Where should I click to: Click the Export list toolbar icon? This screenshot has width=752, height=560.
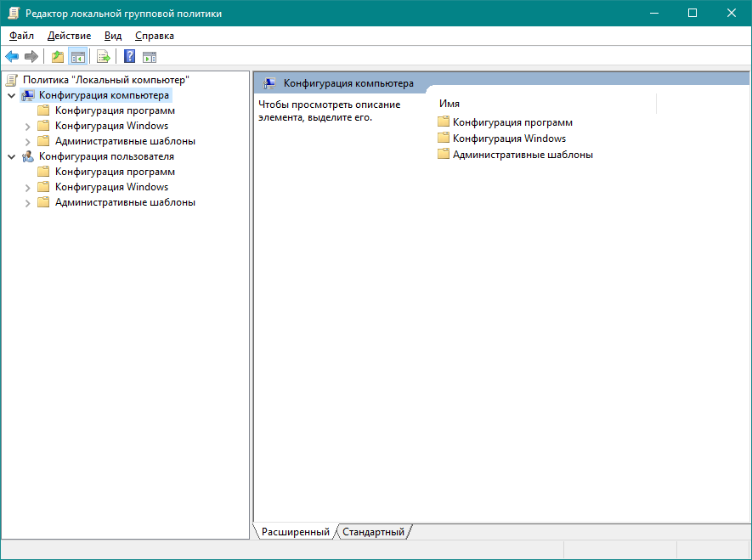[x=104, y=57]
